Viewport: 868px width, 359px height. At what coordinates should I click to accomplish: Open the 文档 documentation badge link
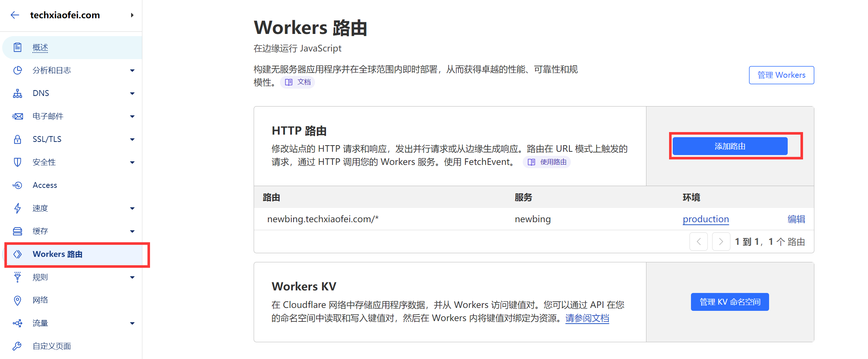[x=297, y=82]
